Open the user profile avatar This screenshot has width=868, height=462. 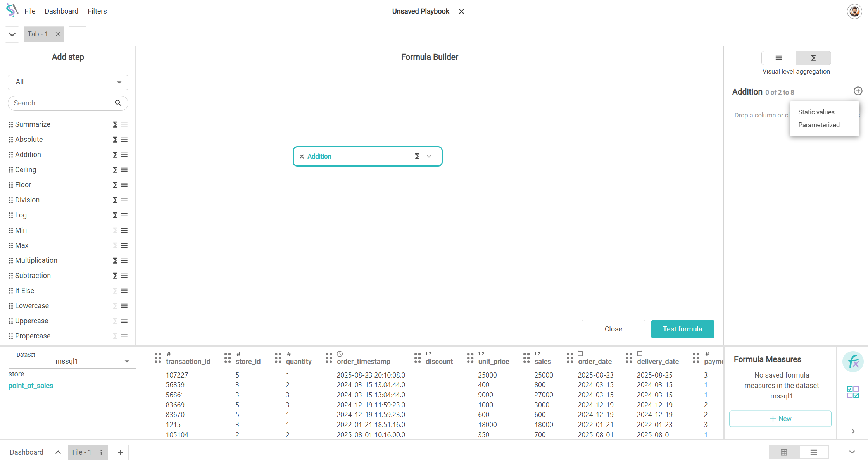tap(854, 11)
